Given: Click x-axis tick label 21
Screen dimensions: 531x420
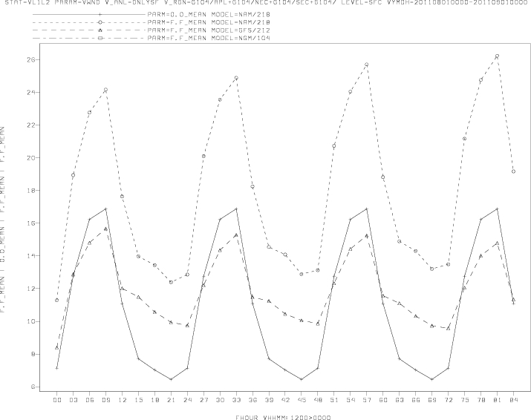Looking at the screenshot, I should (x=171, y=400).
